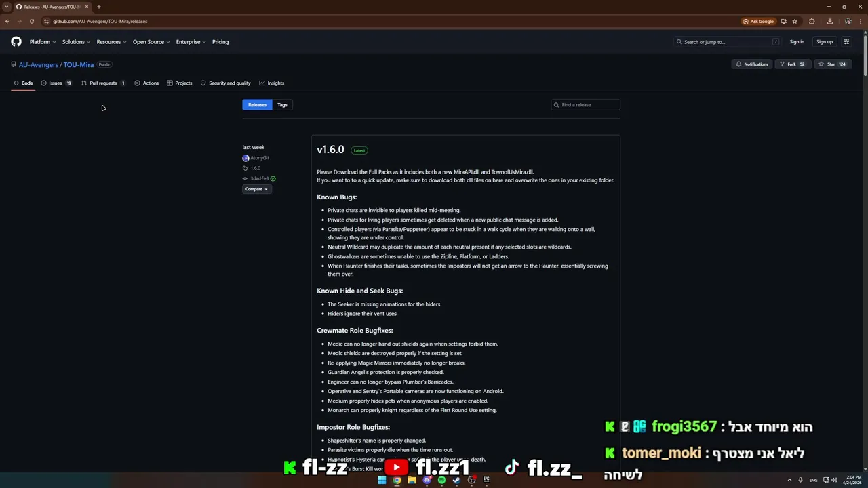Show hidden tray icons chevron
Viewport: 868px width, 488px height.
point(789,480)
